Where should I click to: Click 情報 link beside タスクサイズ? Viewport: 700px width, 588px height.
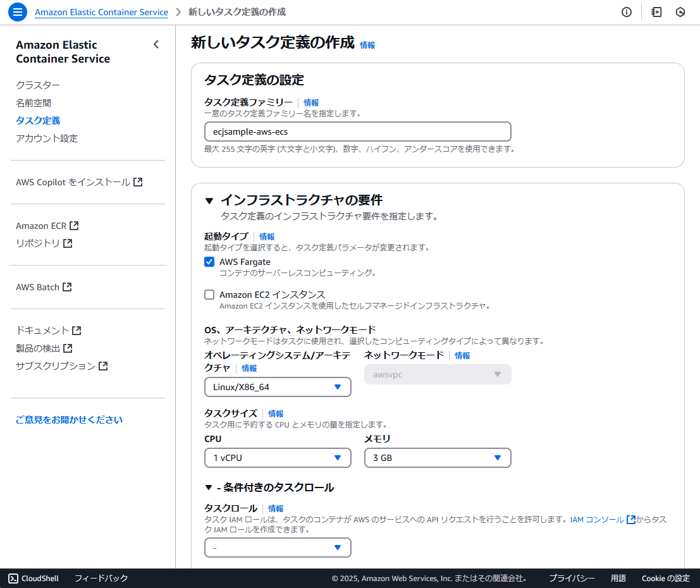(276, 413)
